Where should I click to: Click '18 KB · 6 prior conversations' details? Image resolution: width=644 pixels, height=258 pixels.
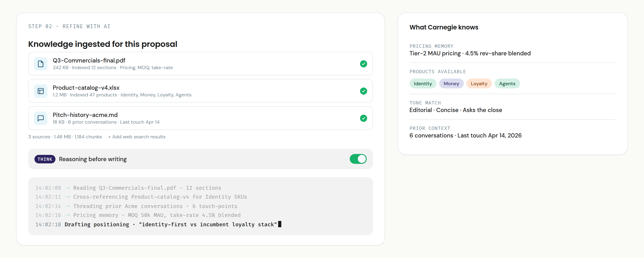pos(85,122)
